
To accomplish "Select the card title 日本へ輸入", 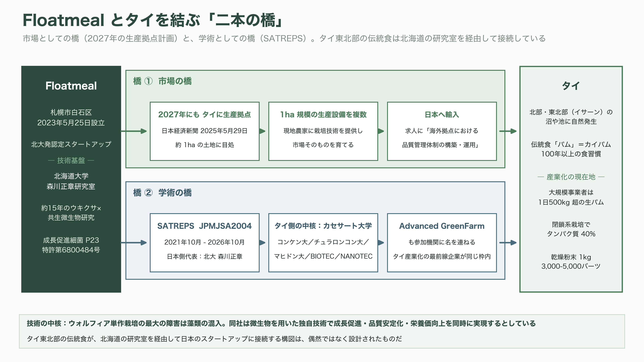I will (x=442, y=114).
